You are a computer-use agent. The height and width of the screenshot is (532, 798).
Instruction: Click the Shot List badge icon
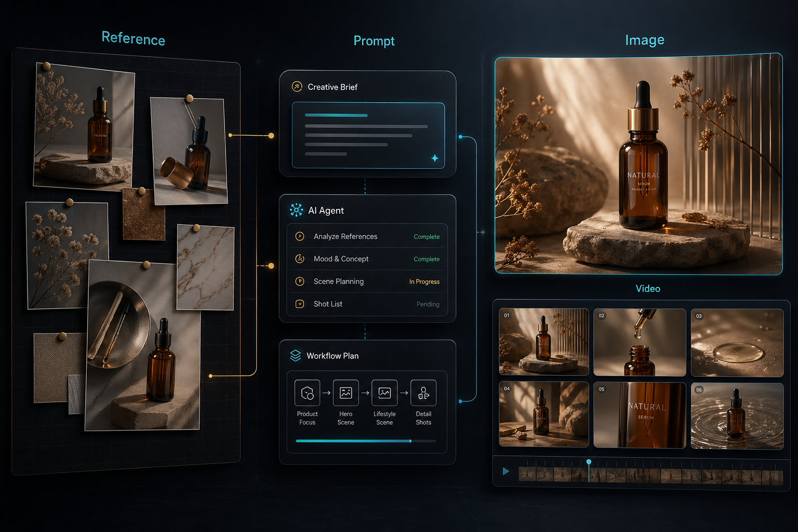[x=299, y=304]
